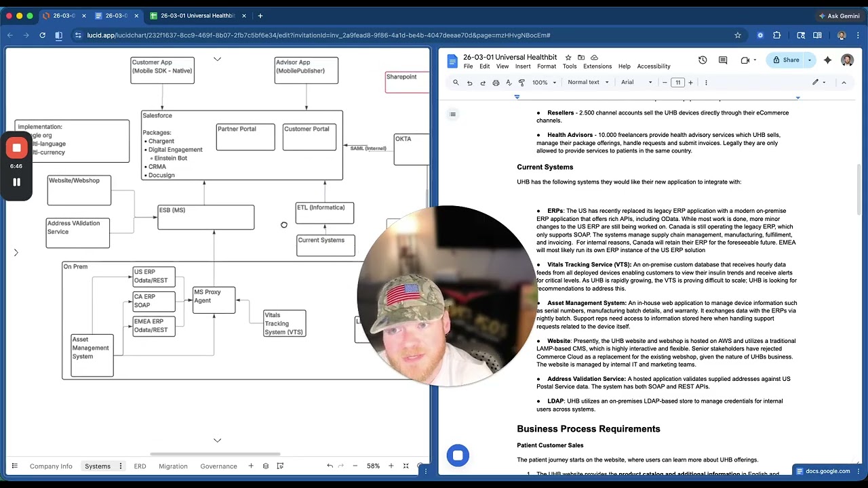This screenshot has height=488, width=868.
Task: Activate paint format tool in Docs
Action: click(521, 83)
